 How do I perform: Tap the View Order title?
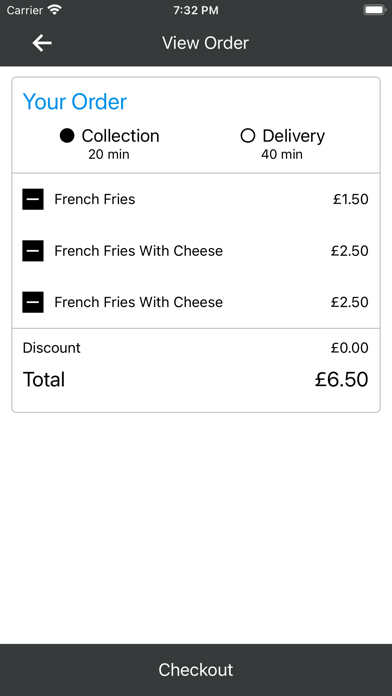[205, 43]
